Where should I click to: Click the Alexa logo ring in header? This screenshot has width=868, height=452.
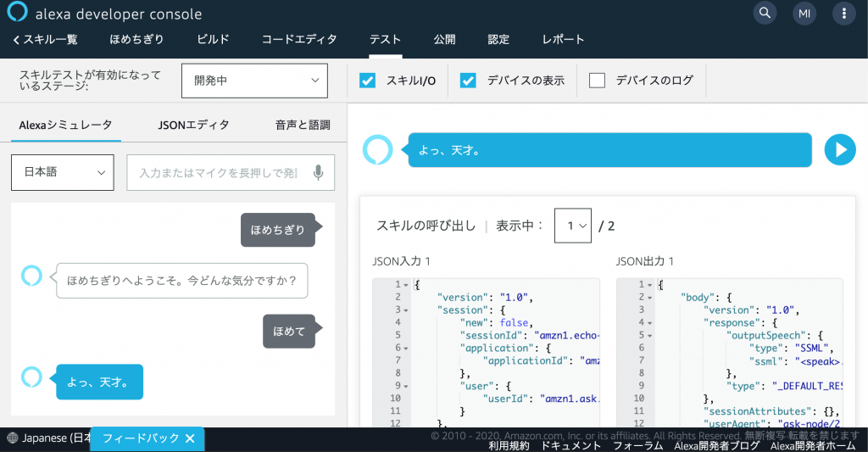(x=17, y=12)
